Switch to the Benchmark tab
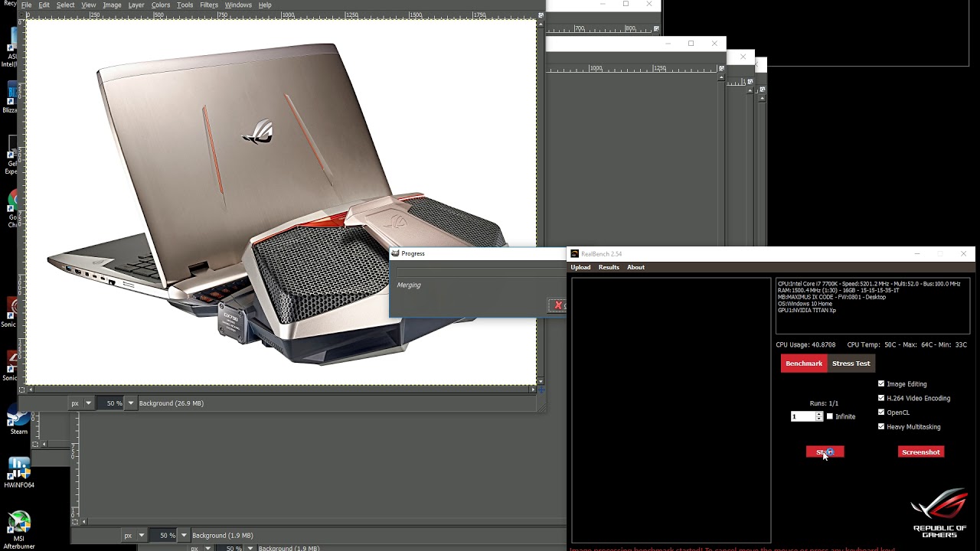 [804, 364]
